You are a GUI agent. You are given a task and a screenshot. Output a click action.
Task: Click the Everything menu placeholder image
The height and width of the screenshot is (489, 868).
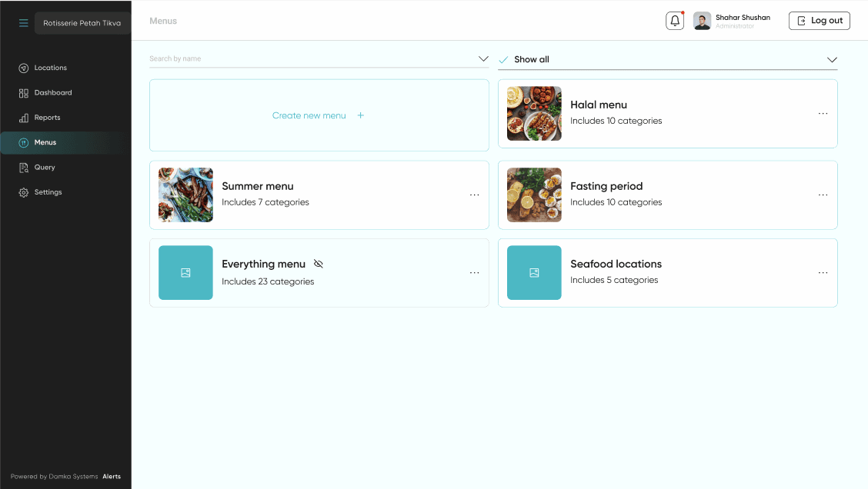click(x=185, y=273)
